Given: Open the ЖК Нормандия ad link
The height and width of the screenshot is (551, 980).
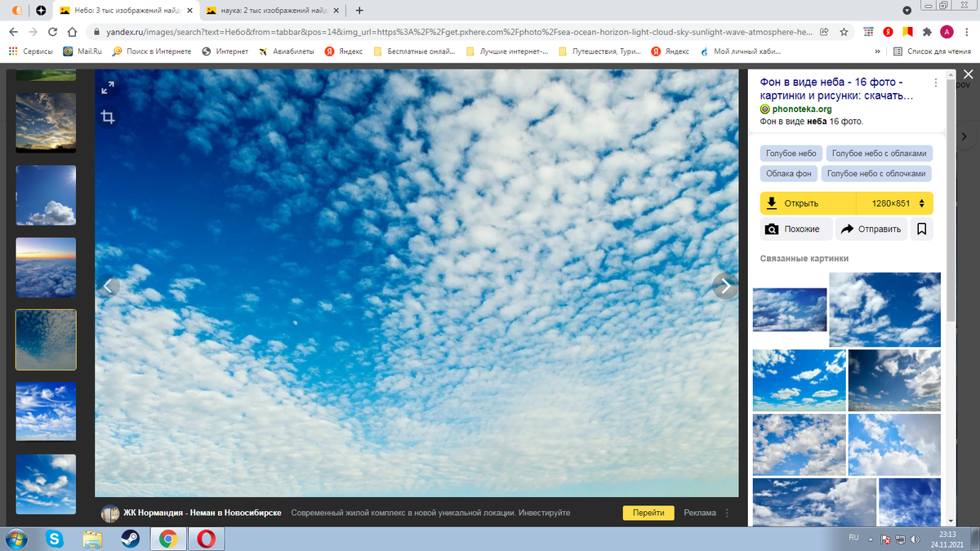Looking at the screenshot, I should pos(203,513).
